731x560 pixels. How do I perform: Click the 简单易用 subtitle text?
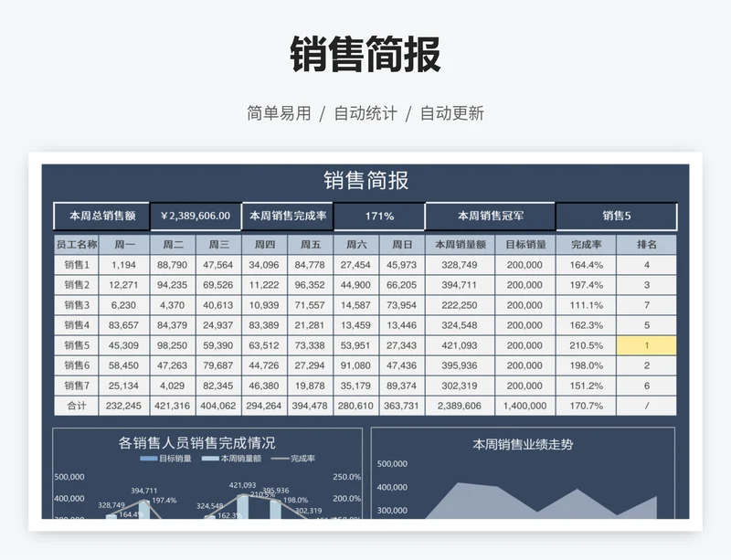coord(279,113)
